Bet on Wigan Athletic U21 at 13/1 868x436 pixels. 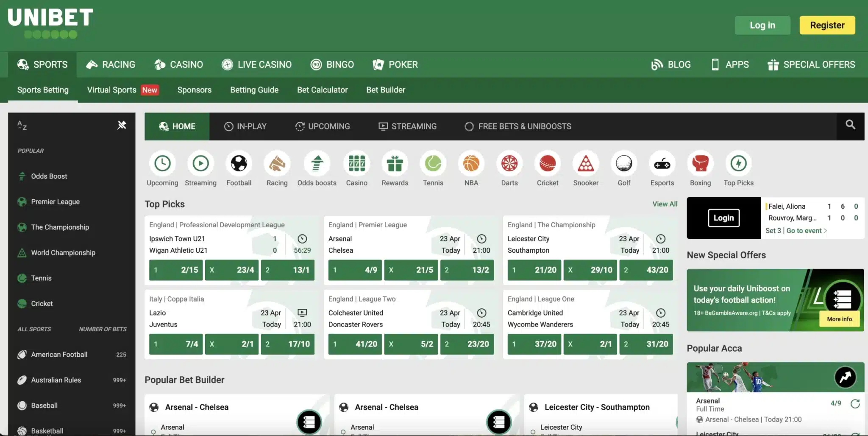[x=288, y=270]
